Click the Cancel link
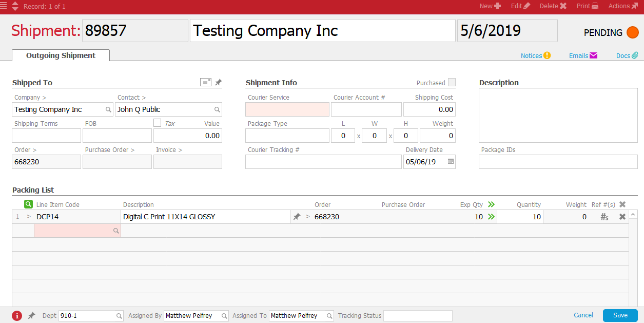The width and height of the screenshot is (644, 323). pyautogui.click(x=583, y=315)
